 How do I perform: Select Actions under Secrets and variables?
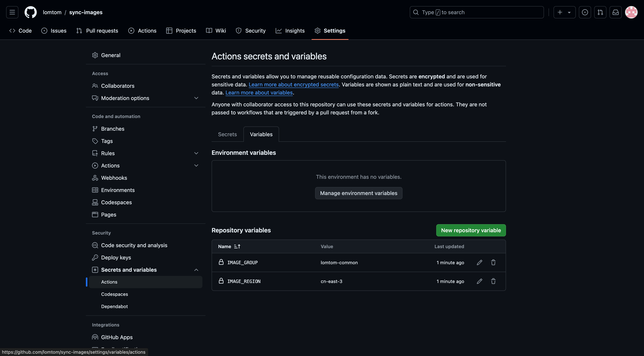coord(145,282)
